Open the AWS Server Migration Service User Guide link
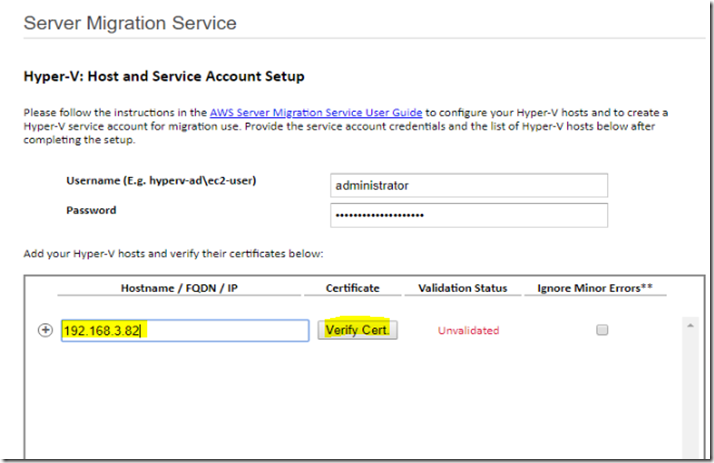The image size is (714, 463). pos(316,112)
